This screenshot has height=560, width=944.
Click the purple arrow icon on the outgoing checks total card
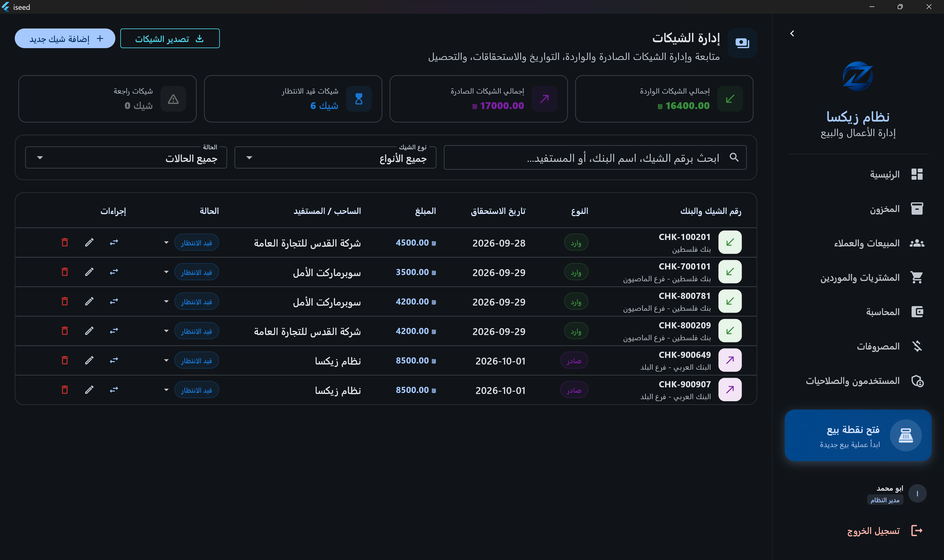point(545,99)
